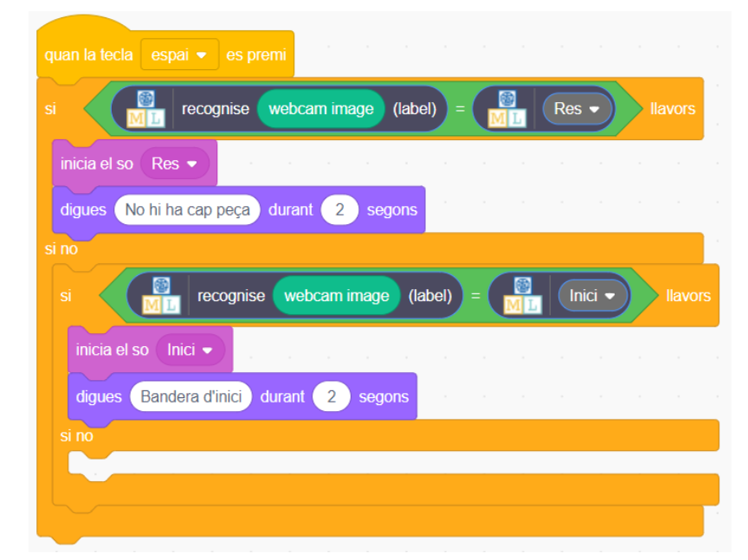
Task: Click the ML icon before the first recognise block
Action: coord(145,109)
